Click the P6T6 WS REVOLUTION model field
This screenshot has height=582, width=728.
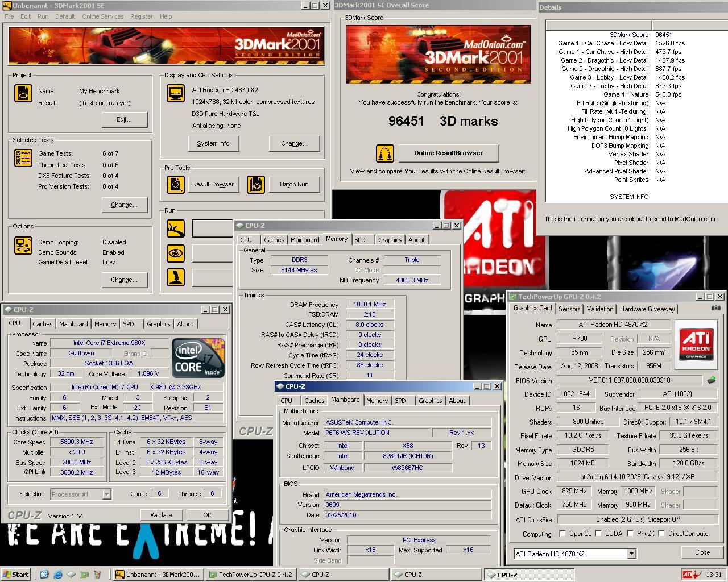[378, 433]
